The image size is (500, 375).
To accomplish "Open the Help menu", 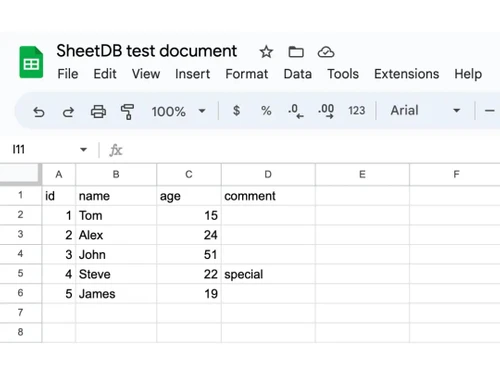I will click(x=468, y=74).
